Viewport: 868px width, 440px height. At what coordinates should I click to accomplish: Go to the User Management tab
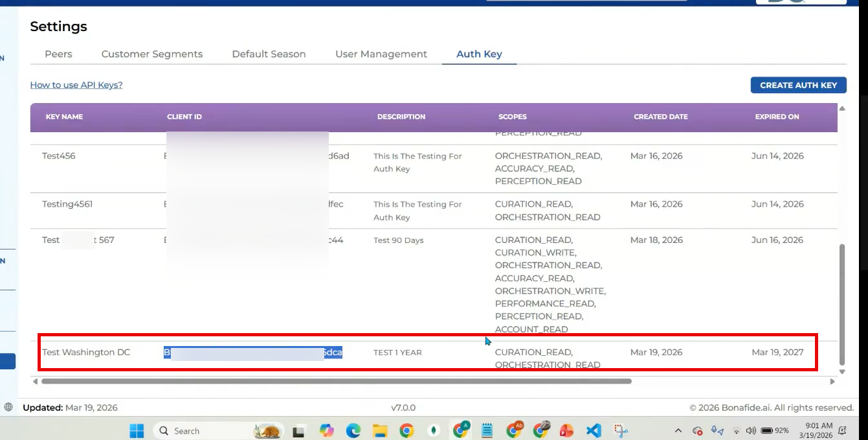tap(381, 54)
